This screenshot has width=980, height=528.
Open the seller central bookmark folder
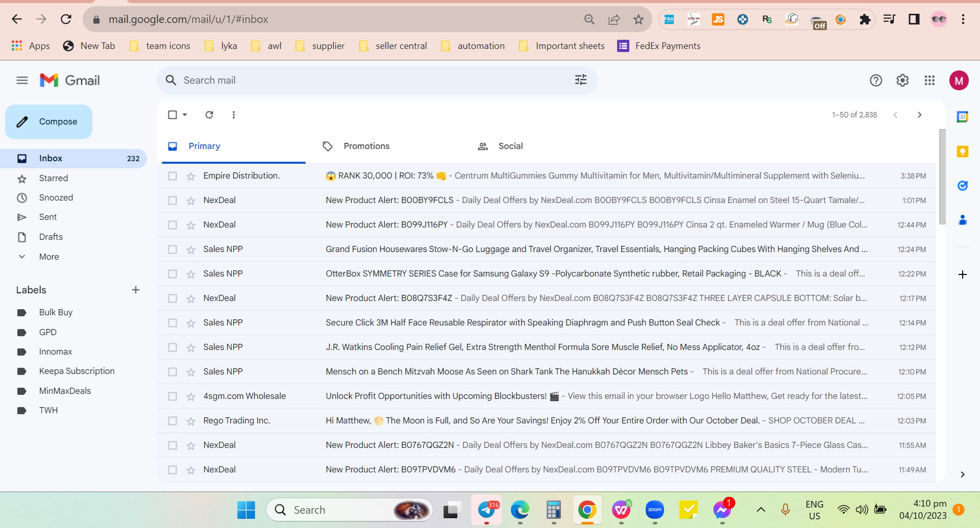tap(393, 46)
